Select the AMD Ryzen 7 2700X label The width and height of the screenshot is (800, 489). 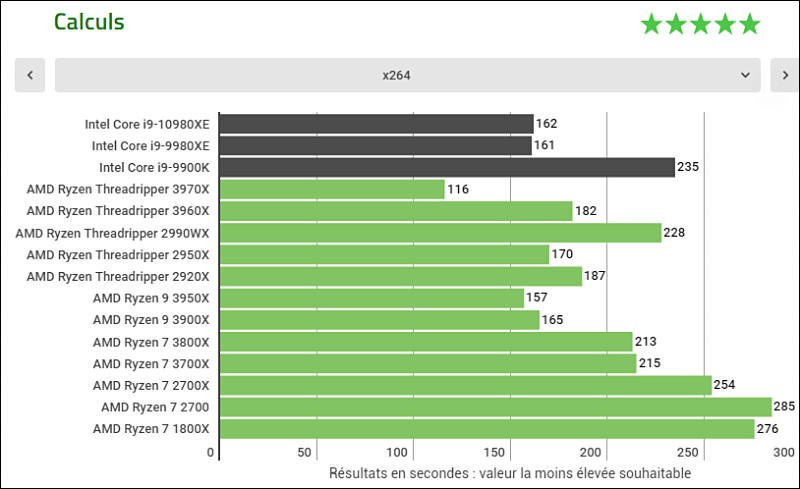point(151,385)
